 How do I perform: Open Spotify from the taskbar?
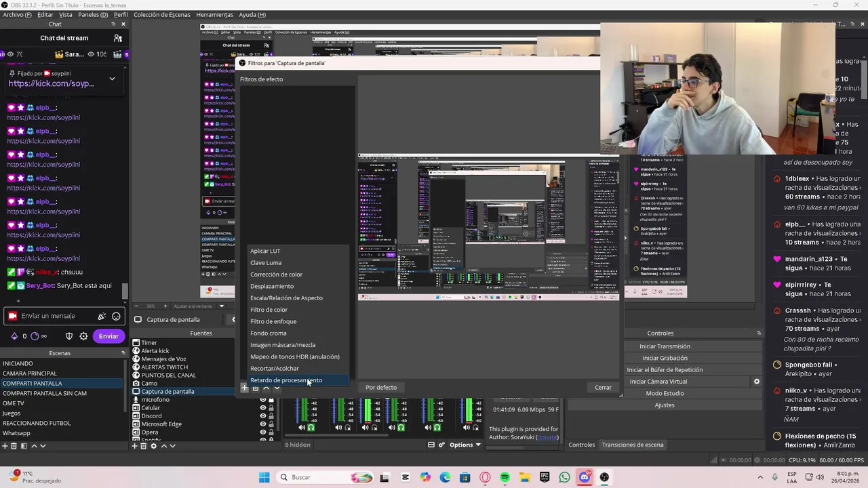pyautogui.click(x=505, y=477)
